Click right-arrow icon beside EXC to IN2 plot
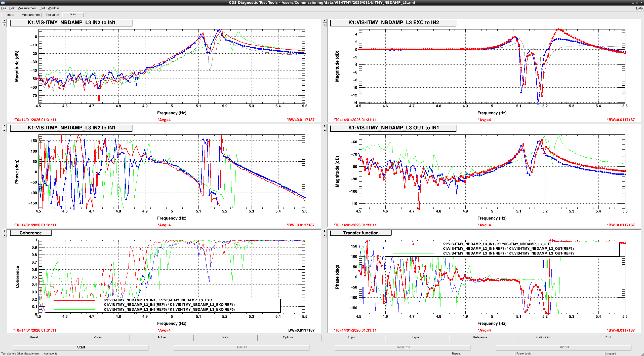This screenshot has width=644, height=356. [x=325, y=21]
